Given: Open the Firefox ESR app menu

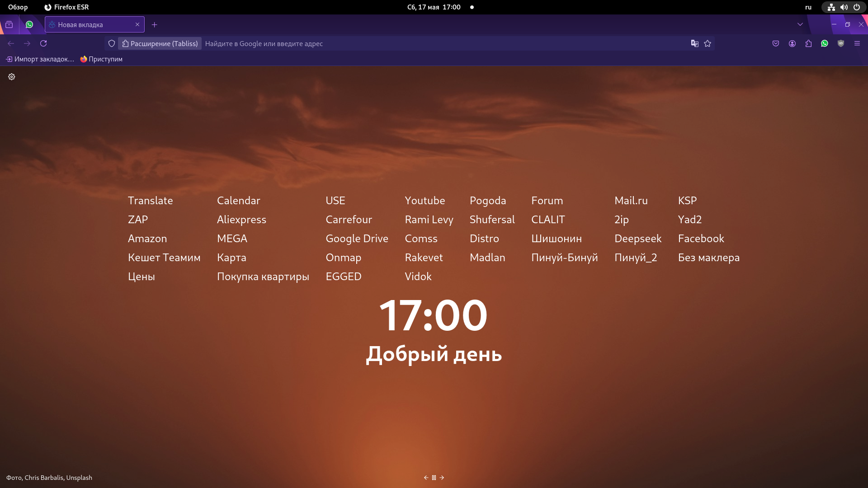Looking at the screenshot, I should [x=66, y=7].
